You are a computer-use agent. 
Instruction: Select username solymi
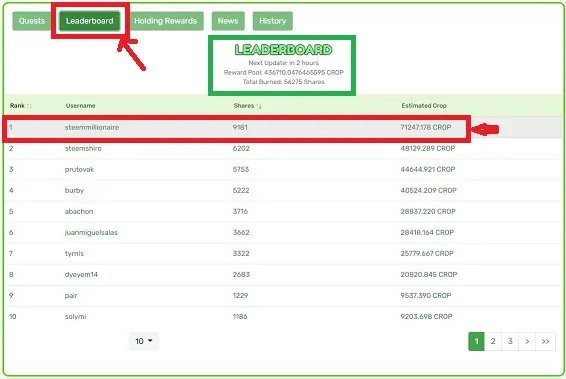(75, 317)
